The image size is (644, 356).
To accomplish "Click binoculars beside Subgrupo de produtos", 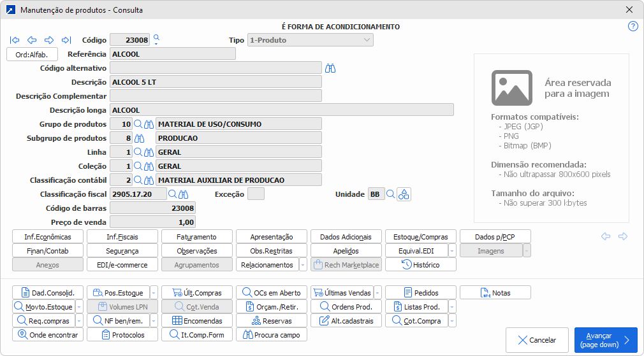I will [x=149, y=138].
